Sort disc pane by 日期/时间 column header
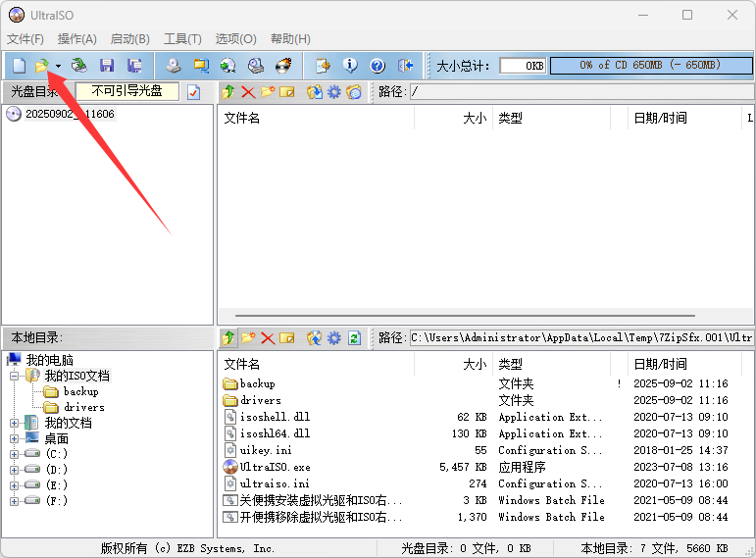The height and width of the screenshot is (558, 756). point(684,118)
